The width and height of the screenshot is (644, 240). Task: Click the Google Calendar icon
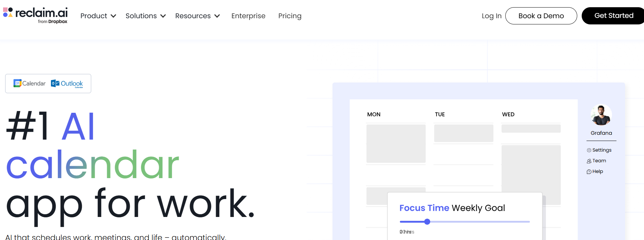(x=17, y=83)
